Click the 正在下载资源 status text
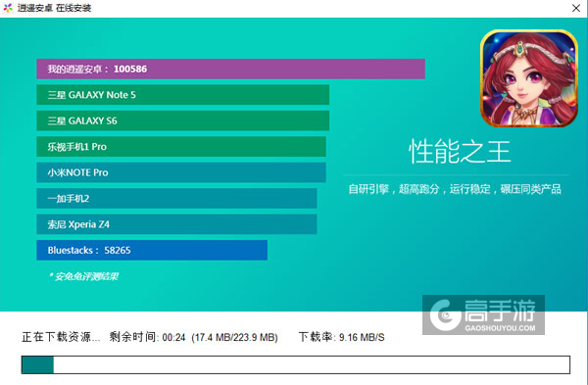Viewport: 588px width, 385px height. coord(61,337)
